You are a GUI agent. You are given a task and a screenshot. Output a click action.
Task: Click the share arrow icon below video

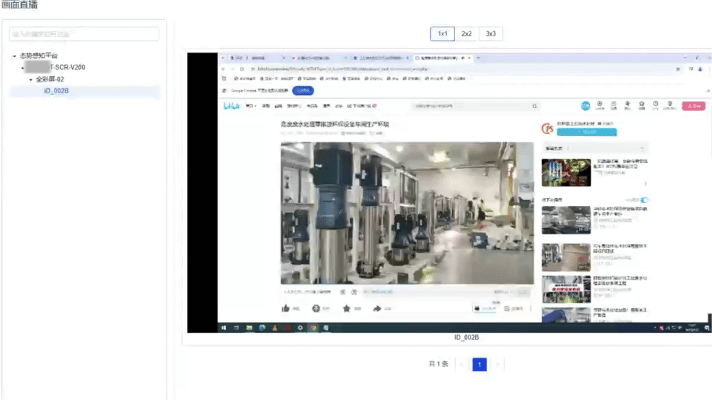pos(377,309)
